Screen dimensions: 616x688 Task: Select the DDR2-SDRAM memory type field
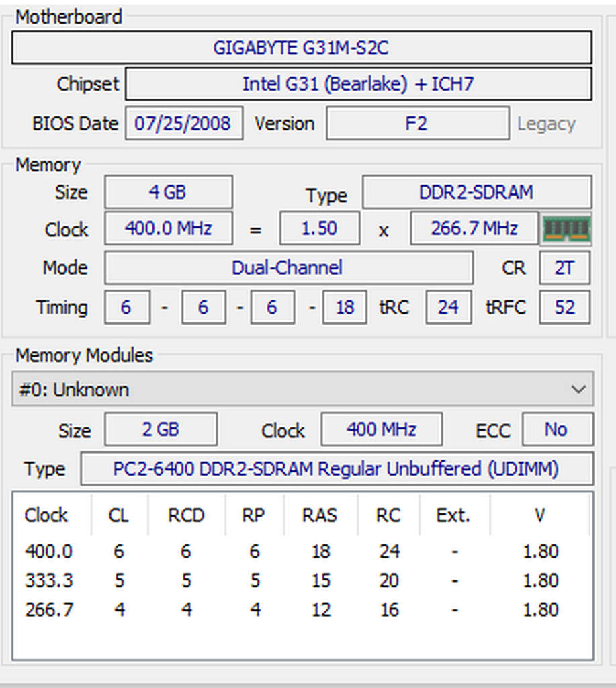click(x=476, y=192)
